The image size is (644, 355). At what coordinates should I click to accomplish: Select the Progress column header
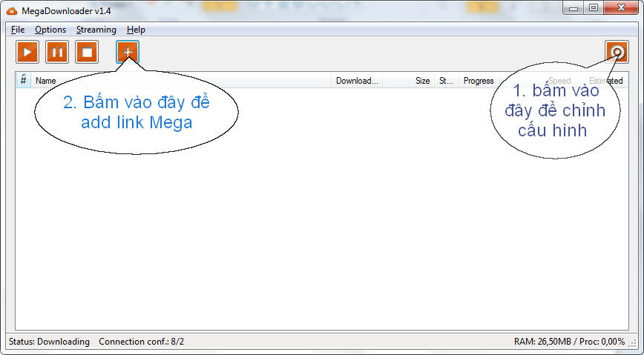coord(479,81)
